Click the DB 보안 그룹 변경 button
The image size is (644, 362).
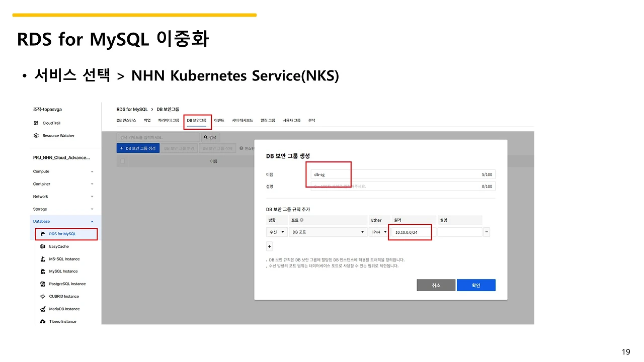pyautogui.click(x=179, y=148)
